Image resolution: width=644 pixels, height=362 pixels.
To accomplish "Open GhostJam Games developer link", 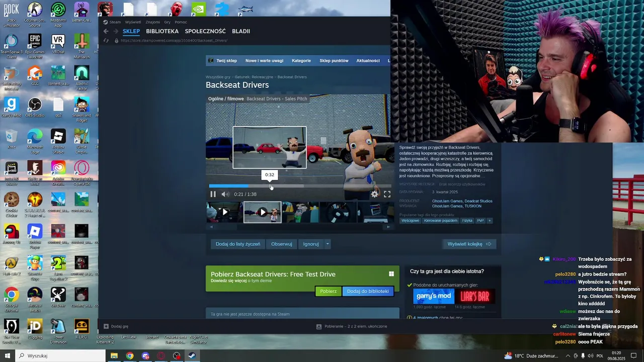I will pos(447,201).
